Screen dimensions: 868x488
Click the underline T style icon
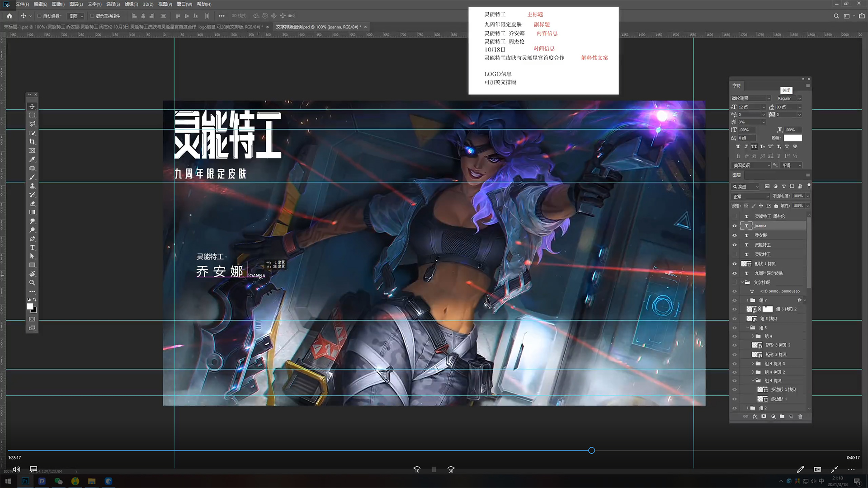[x=787, y=147]
